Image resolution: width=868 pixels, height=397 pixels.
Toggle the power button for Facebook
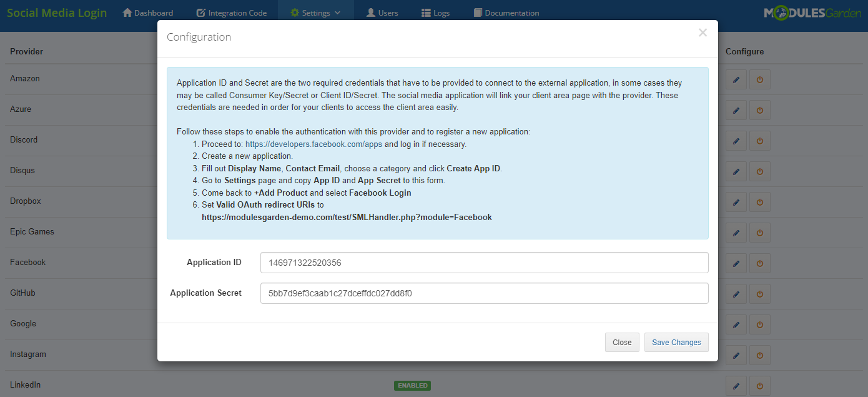759,263
